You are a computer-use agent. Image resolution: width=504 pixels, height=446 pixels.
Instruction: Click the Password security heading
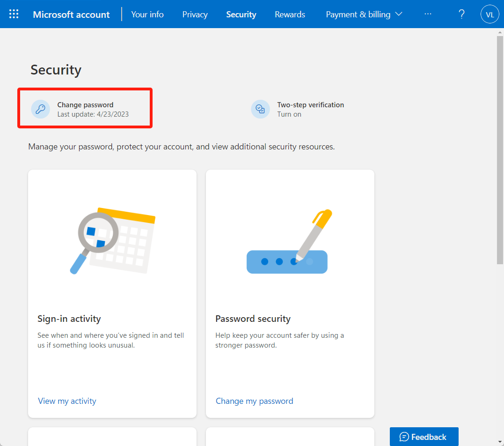(253, 319)
